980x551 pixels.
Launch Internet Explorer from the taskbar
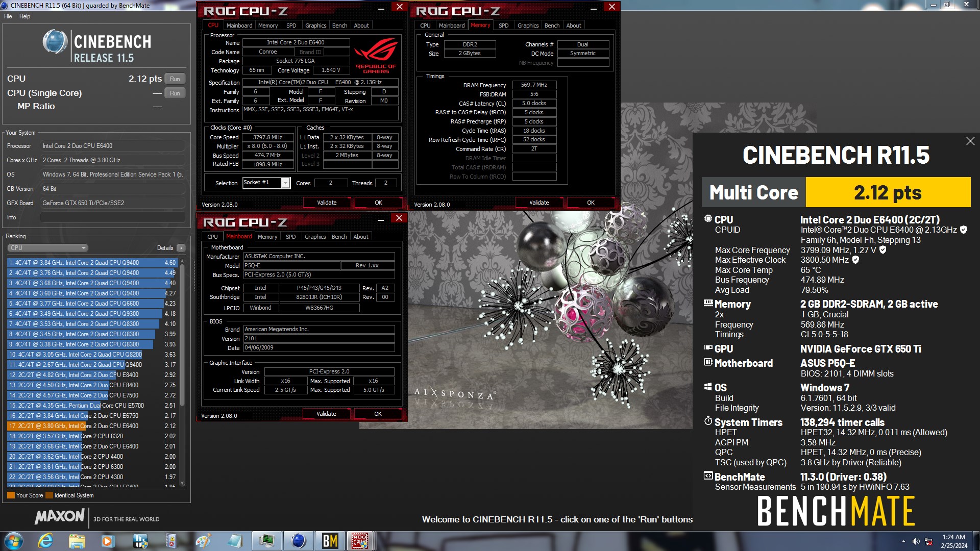point(45,541)
